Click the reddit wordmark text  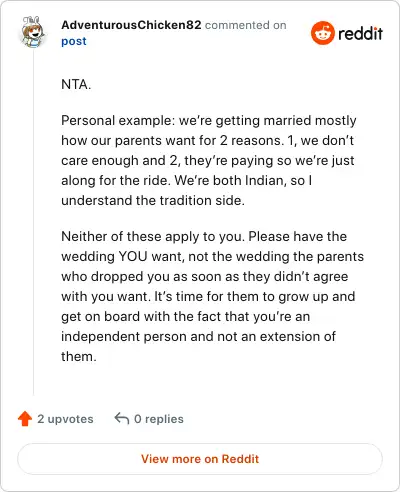(360, 33)
